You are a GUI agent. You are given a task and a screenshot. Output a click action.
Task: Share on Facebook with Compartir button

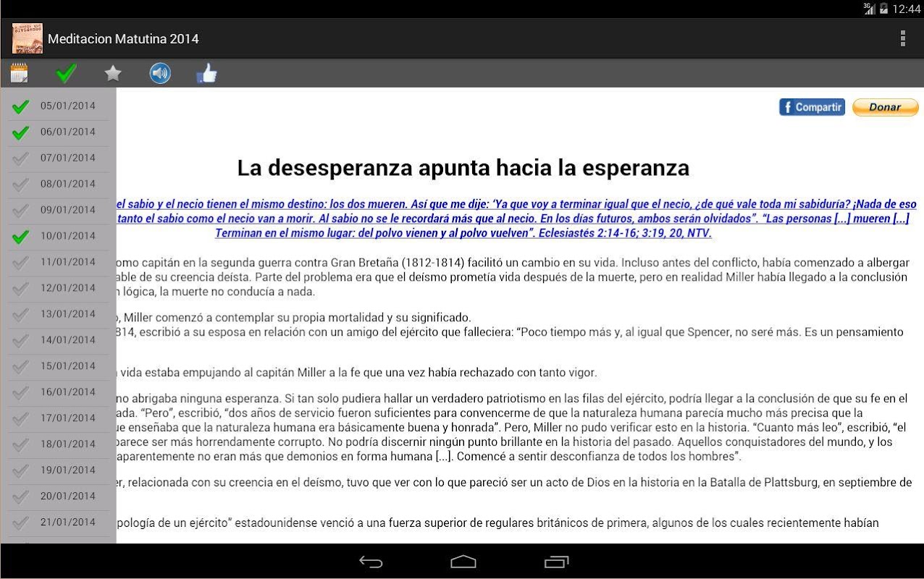(x=812, y=107)
